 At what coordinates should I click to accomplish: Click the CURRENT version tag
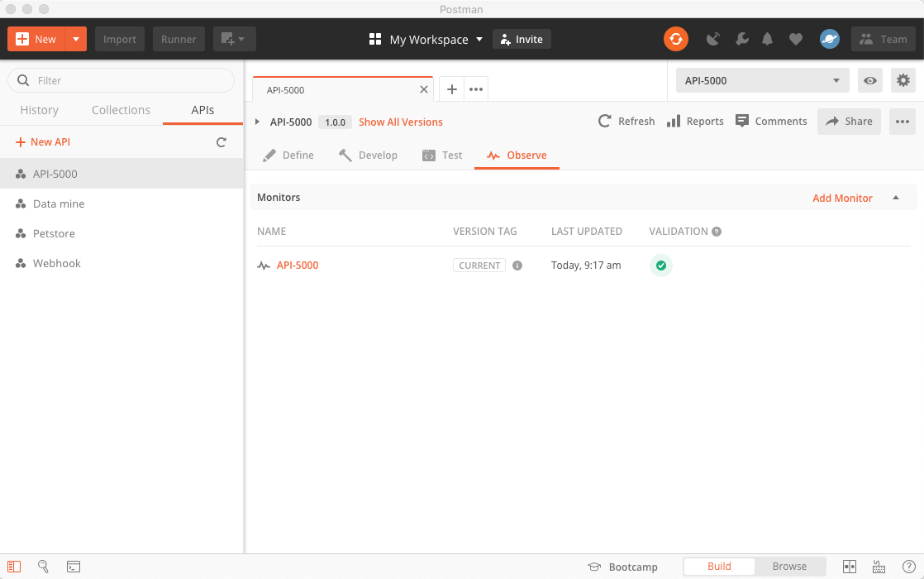point(479,266)
